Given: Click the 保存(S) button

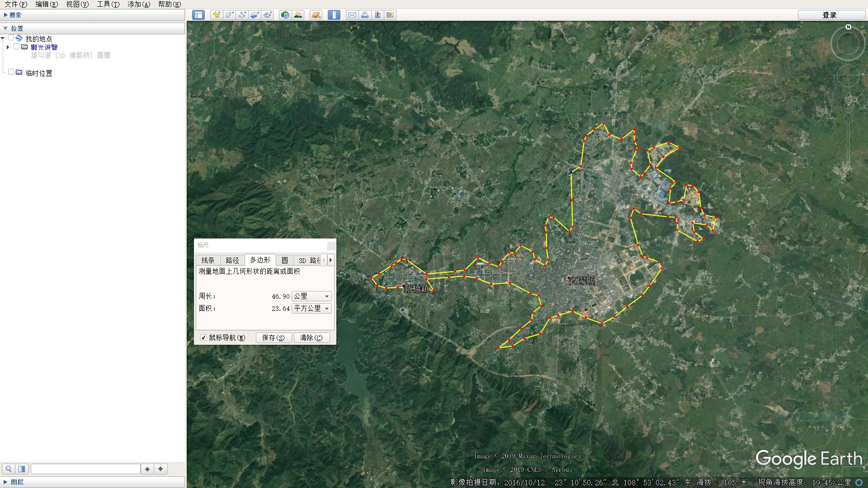Looking at the screenshot, I should [274, 338].
